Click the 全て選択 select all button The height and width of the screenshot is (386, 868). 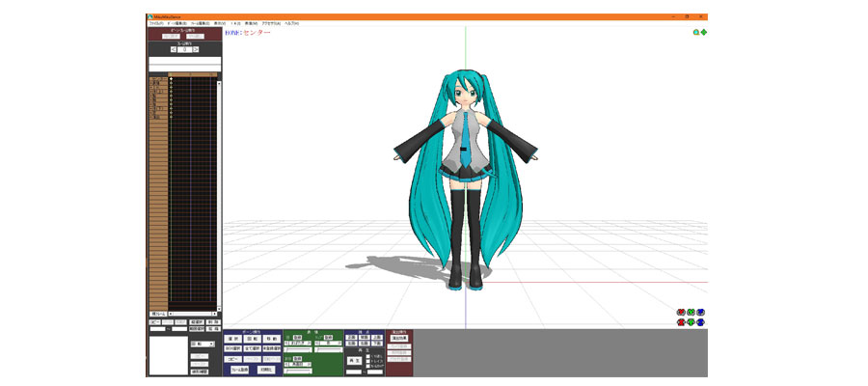click(253, 348)
